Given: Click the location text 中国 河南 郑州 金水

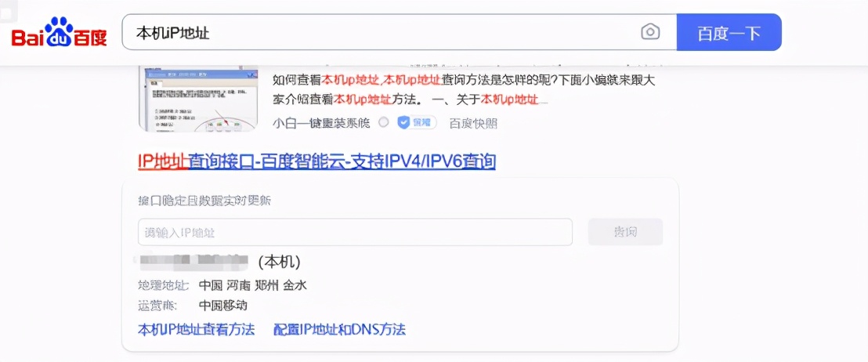Looking at the screenshot, I should (252, 286).
